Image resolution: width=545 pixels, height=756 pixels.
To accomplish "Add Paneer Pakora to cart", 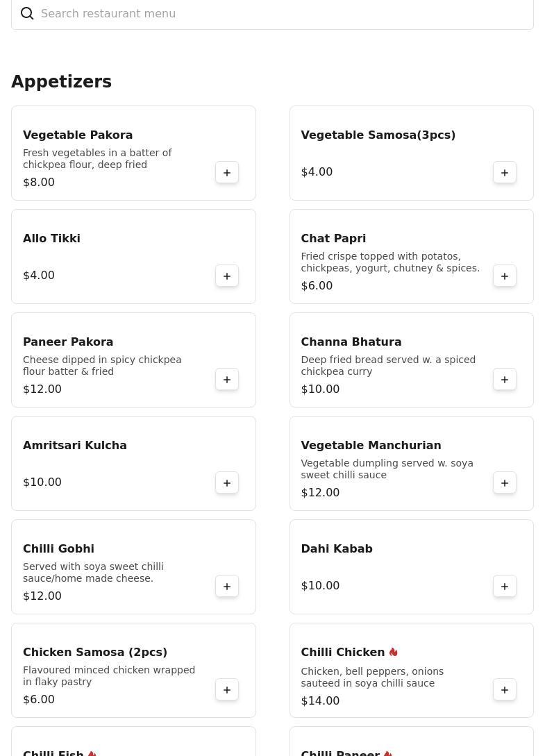I will 227,380.
